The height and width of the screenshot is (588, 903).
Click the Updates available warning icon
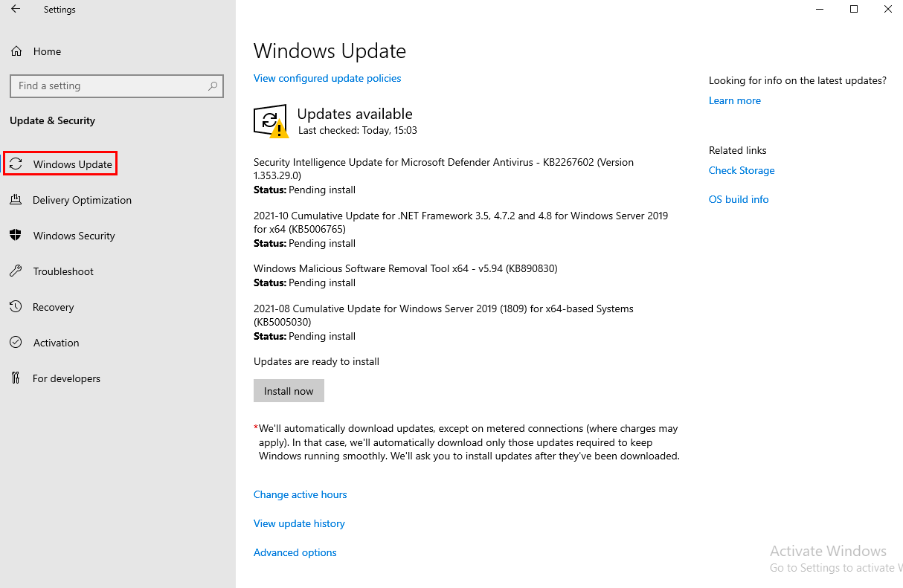pos(271,121)
